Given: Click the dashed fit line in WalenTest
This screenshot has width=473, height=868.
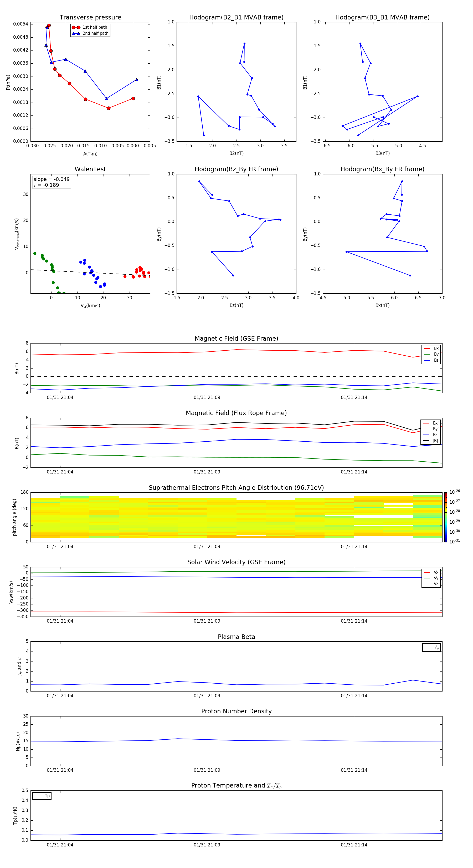Looking at the screenshot, I should [x=90, y=273].
